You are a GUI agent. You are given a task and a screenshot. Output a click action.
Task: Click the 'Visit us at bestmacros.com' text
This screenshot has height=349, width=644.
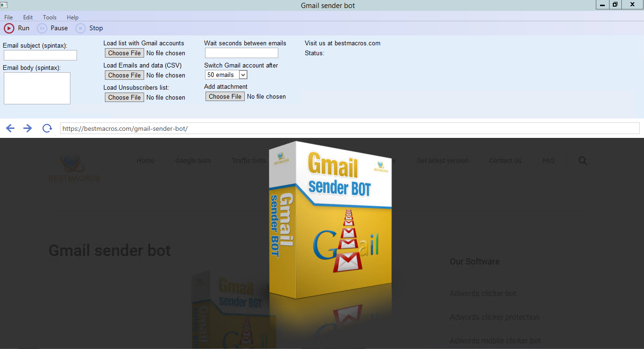(x=343, y=43)
